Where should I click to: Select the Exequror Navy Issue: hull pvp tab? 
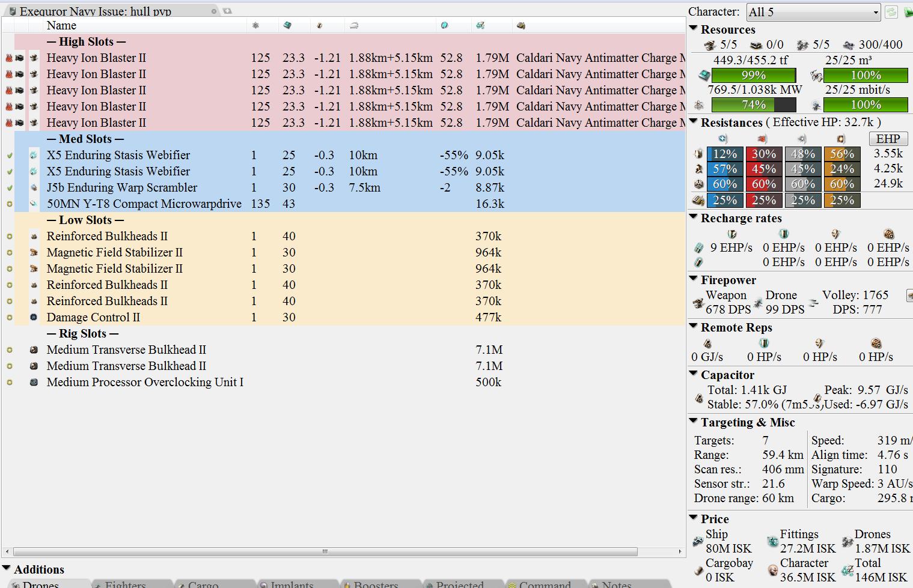[x=112, y=11]
